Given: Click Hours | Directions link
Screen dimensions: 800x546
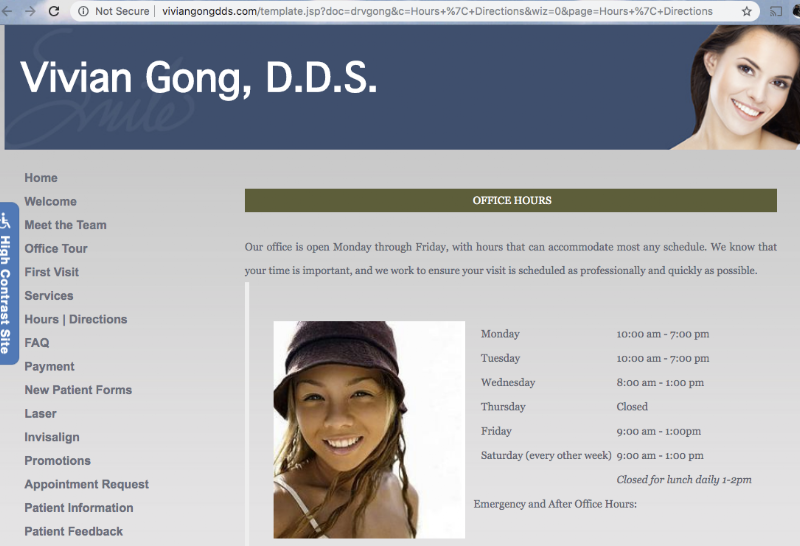Looking at the screenshot, I should (x=76, y=319).
